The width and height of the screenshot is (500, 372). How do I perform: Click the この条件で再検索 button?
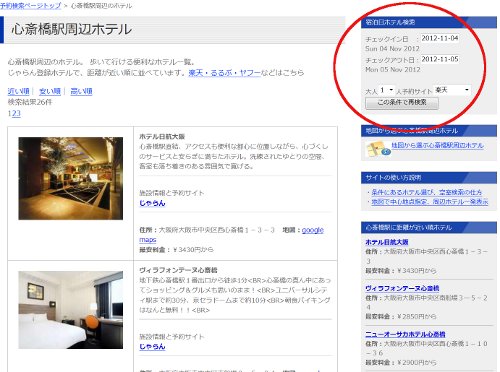point(402,103)
